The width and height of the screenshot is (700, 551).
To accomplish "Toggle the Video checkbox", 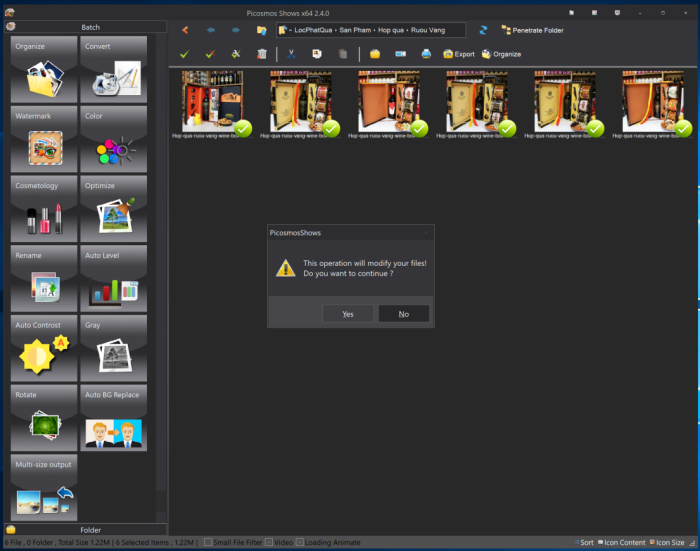I will click(x=269, y=542).
